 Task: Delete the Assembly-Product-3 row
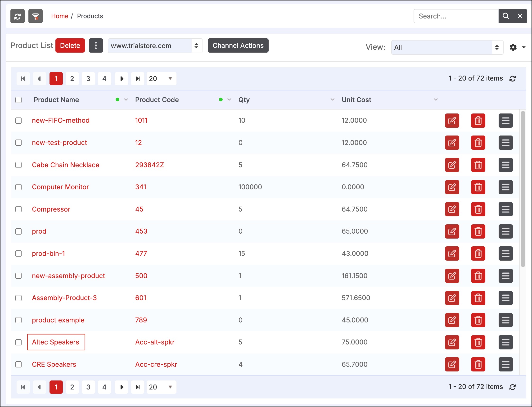pyautogui.click(x=478, y=298)
